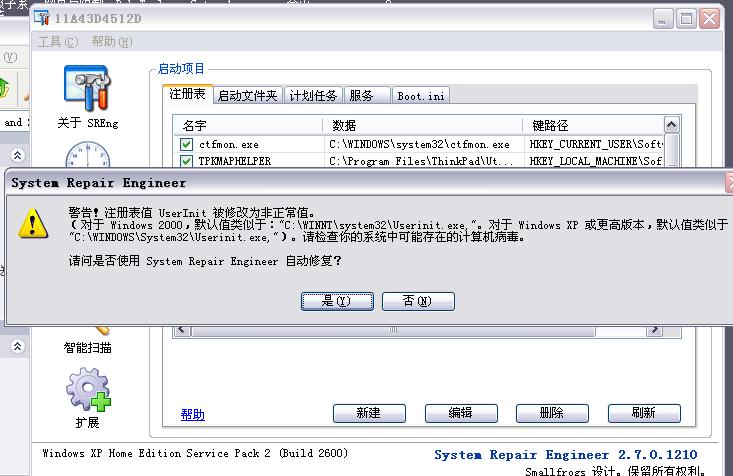733x476 pixels.
Task: Click the No (否) button in warning dialog
Action: [x=418, y=301]
